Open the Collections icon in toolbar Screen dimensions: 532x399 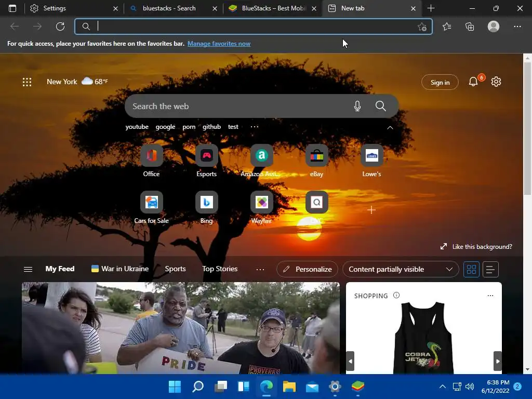[470, 26]
